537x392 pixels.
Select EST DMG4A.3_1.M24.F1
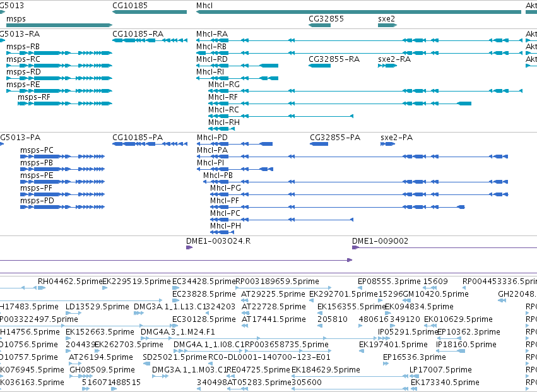pyautogui.click(x=178, y=332)
